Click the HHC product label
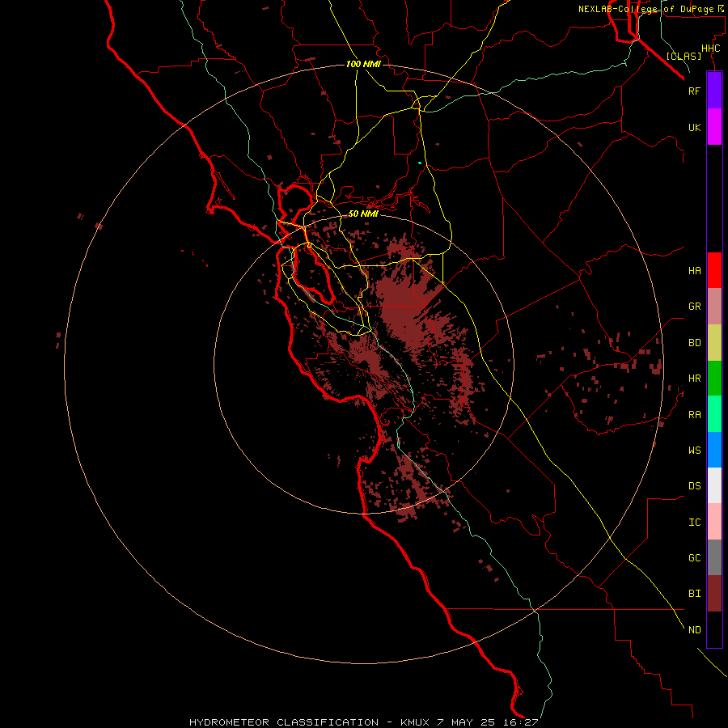This screenshot has width=728, height=728. click(x=710, y=49)
